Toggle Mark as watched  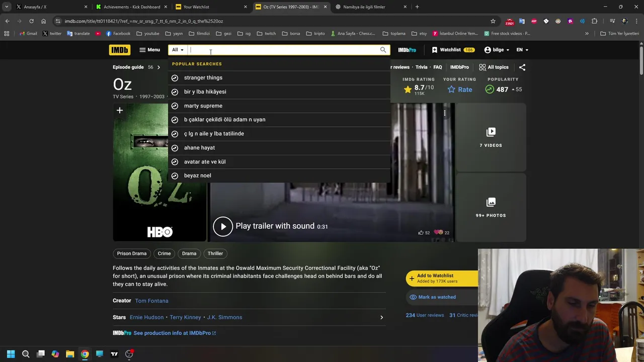point(442,297)
